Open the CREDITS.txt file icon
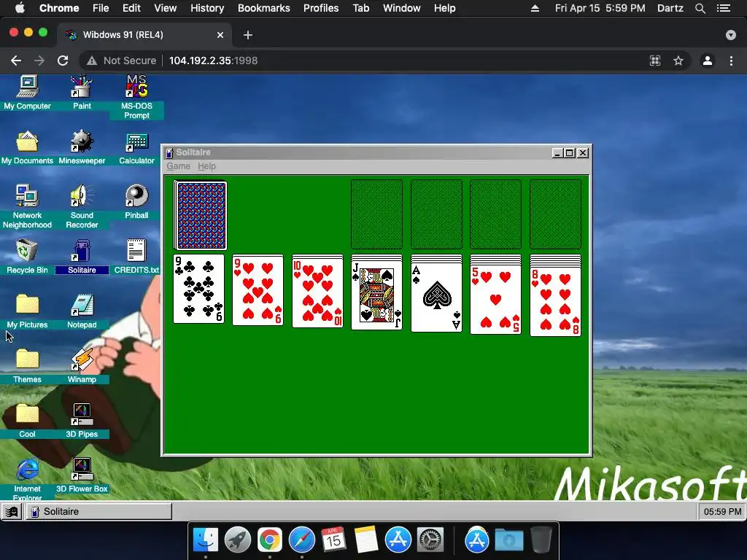This screenshot has width=747, height=560. point(136,257)
